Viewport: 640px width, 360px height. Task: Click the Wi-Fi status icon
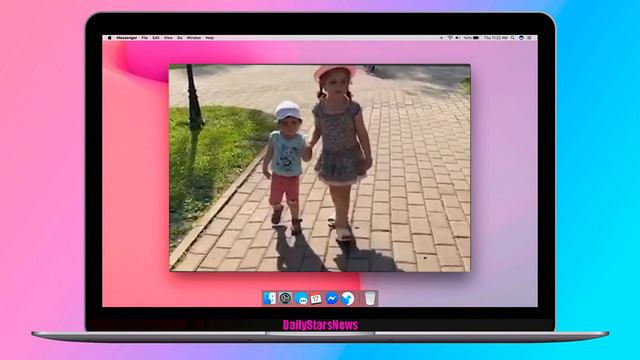click(x=450, y=38)
